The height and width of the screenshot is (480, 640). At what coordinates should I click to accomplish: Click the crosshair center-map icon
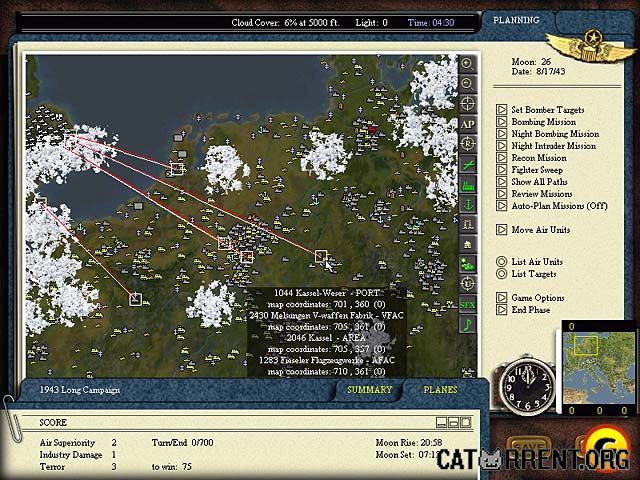(x=467, y=104)
